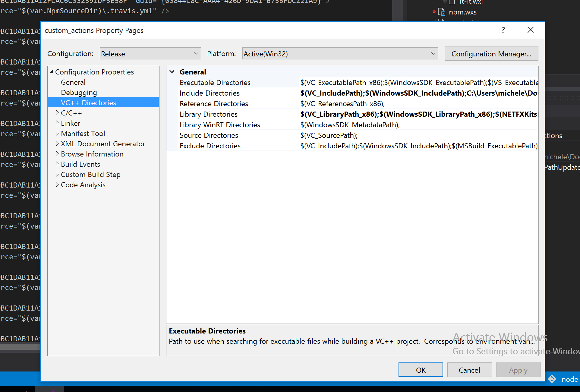Collapse the General property group chevron
Image resolution: width=580 pixels, height=392 pixels.
click(x=172, y=72)
